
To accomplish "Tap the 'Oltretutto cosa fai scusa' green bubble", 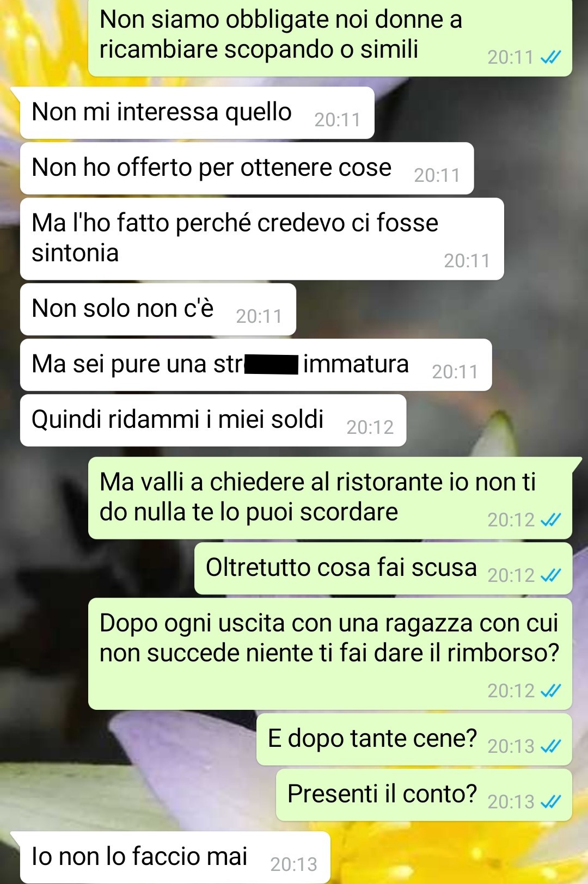I will [383, 568].
